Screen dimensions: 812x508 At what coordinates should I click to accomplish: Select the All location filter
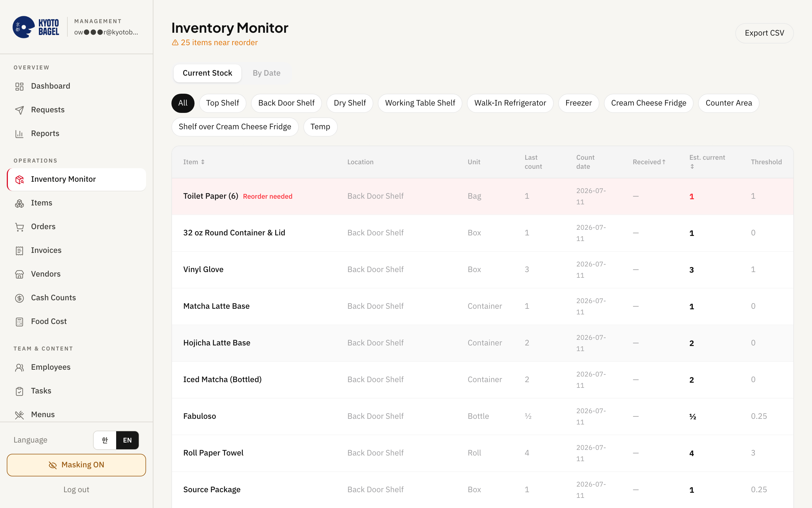pos(183,103)
